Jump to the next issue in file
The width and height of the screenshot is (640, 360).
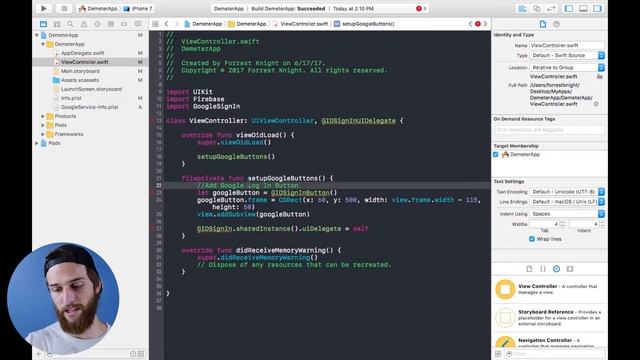(x=485, y=24)
